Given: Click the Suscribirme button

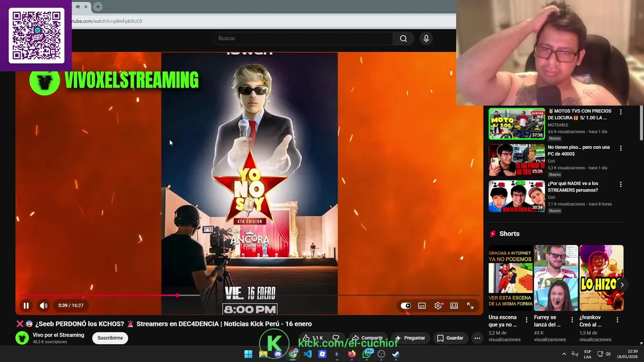Looking at the screenshot, I should 110,338.
